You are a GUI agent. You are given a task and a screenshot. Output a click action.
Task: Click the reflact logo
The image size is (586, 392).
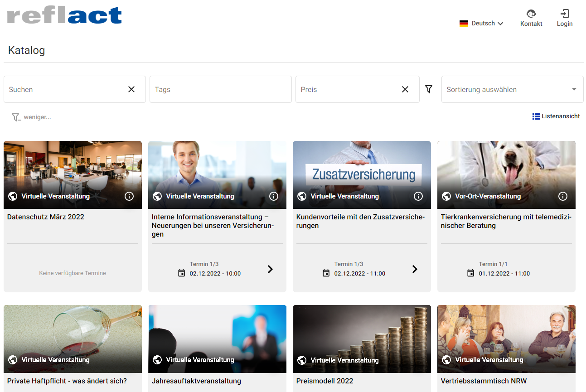tap(65, 15)
